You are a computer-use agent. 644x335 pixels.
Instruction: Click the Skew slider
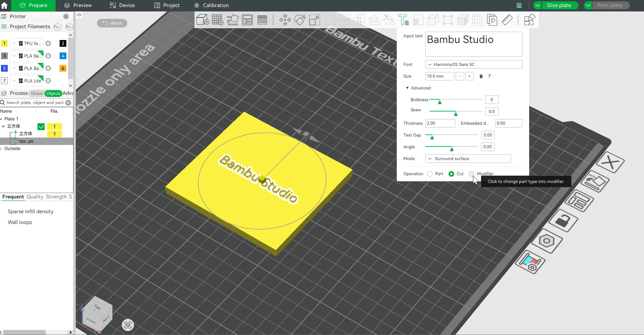(x=456, y=111)
